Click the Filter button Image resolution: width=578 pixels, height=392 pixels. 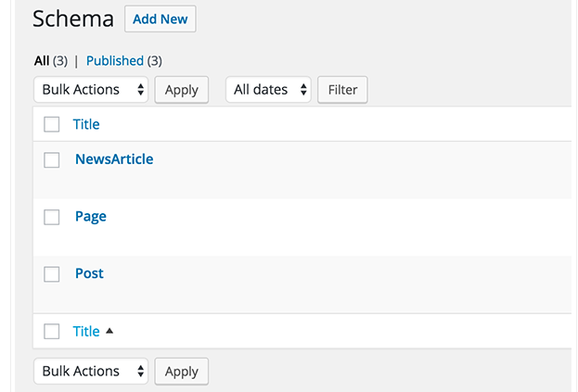click(x=342, y=90)
